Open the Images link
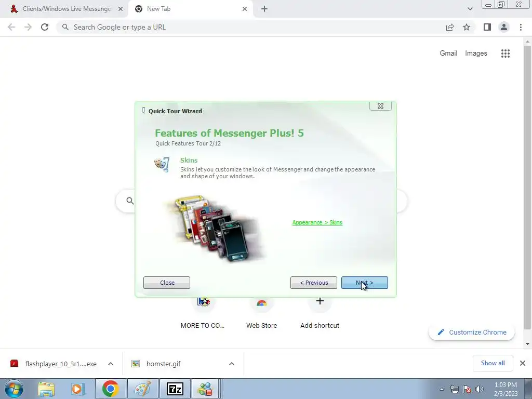The width and height of the screenshot is (532, 399). (x=476, y=54)
